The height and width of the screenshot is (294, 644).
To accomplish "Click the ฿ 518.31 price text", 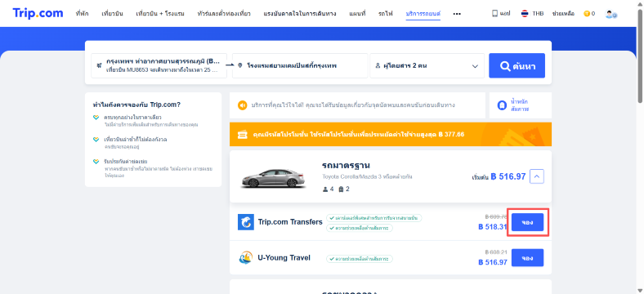I will pyautogui.click(x=493, y=227).
